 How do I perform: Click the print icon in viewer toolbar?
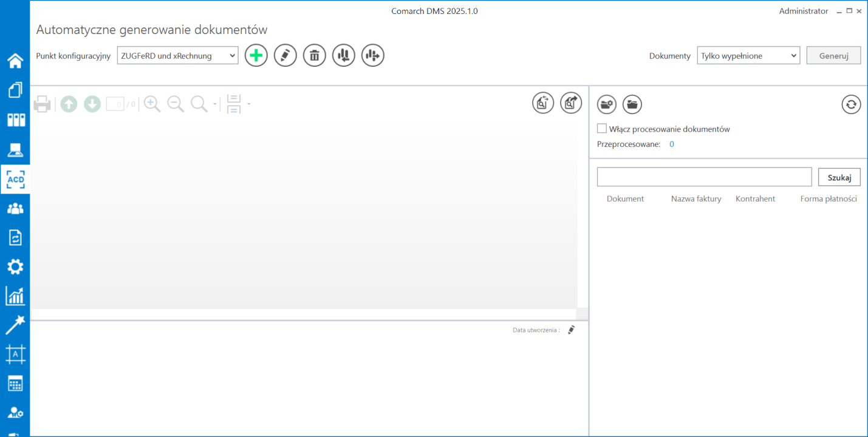[x=43, y=104]
